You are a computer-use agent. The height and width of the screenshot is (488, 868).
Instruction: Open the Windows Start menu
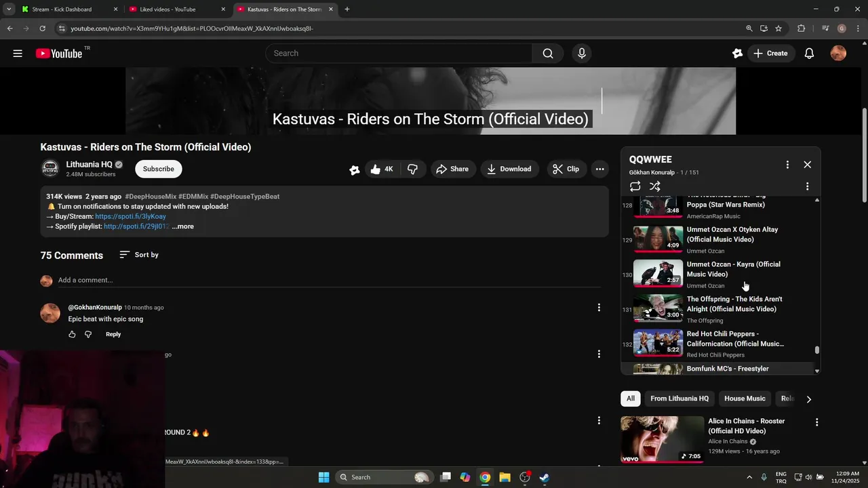[x=323, y=477]
